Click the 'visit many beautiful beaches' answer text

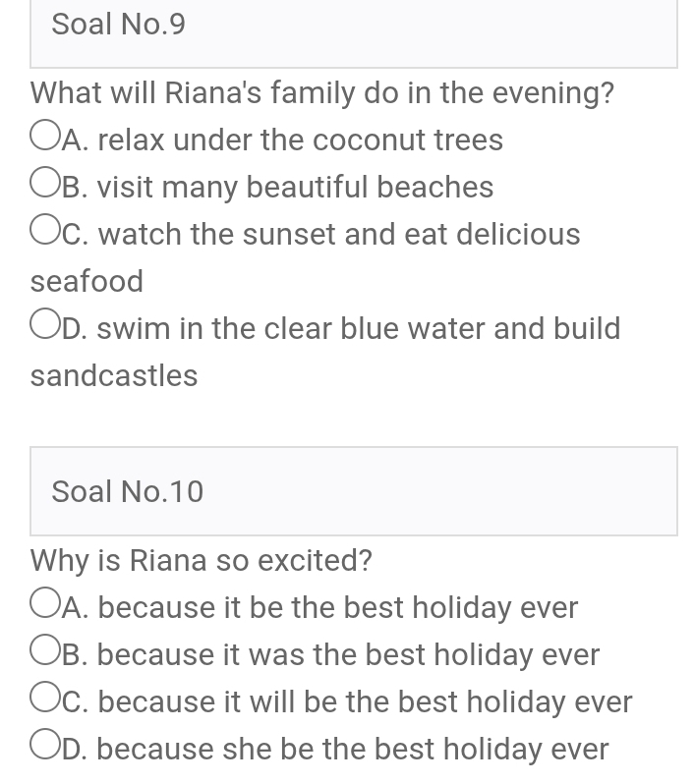click(295, 187)
